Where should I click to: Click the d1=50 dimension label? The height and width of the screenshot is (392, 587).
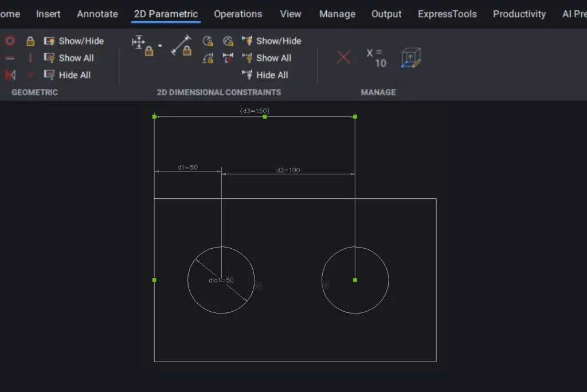[x=187, y=167]
